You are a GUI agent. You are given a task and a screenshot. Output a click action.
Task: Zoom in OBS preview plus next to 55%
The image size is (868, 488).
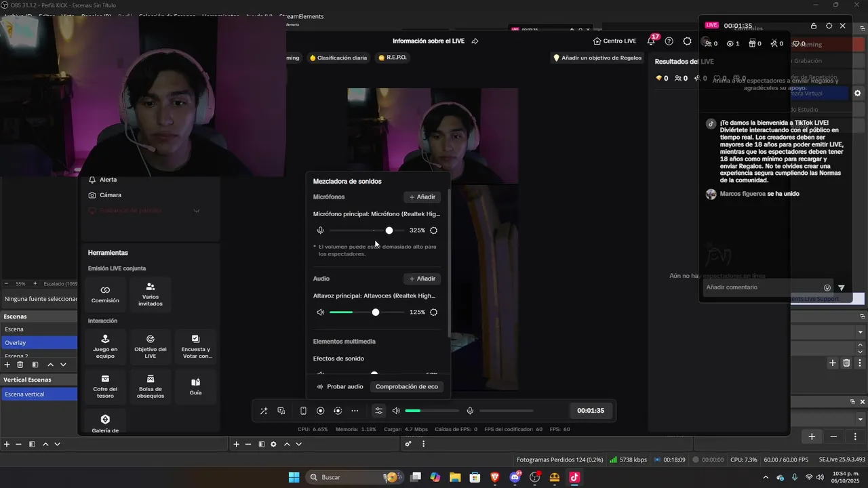(x=35, y=283)
